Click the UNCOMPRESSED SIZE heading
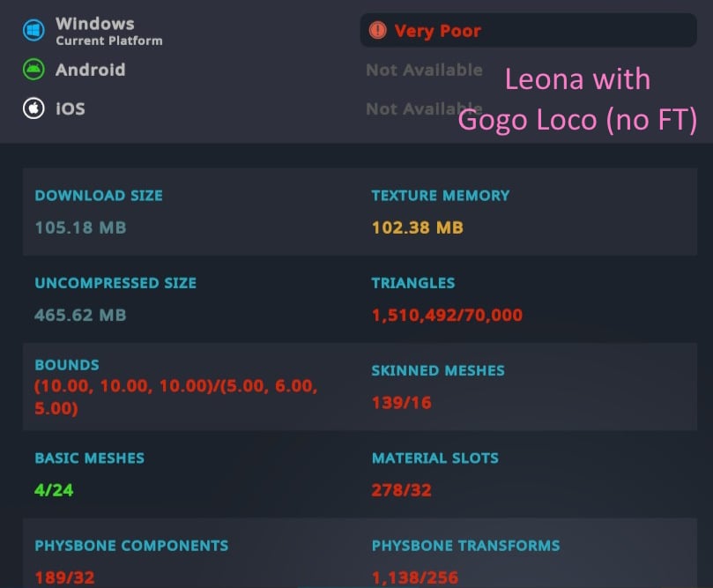The height and width of the screenshot is (588, 713). click(x=115, y=283)
